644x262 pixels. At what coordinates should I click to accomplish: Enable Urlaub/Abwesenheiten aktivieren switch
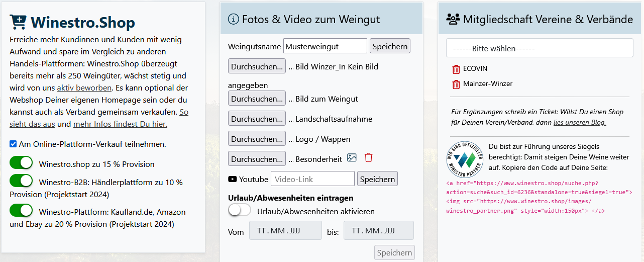240,211
